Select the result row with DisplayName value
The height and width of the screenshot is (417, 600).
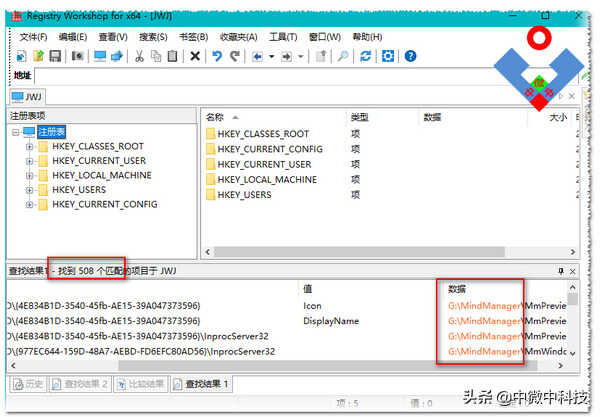287,321
